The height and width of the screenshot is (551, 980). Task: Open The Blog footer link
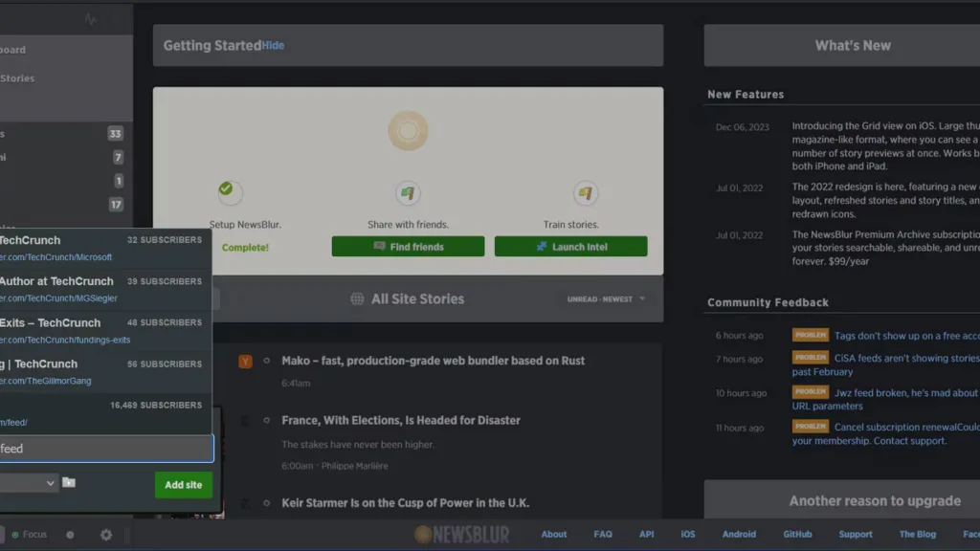[918, 535]
